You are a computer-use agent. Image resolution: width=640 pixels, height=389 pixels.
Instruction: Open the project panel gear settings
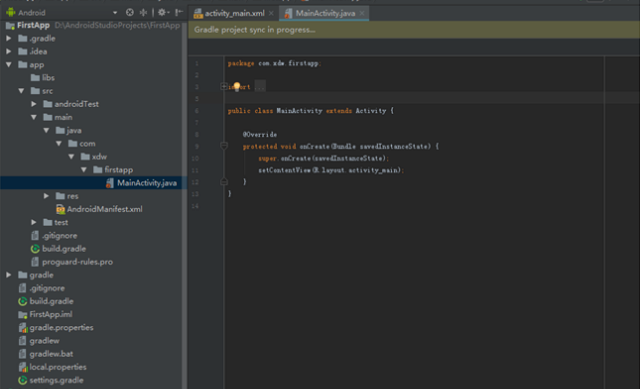point(162,12)
